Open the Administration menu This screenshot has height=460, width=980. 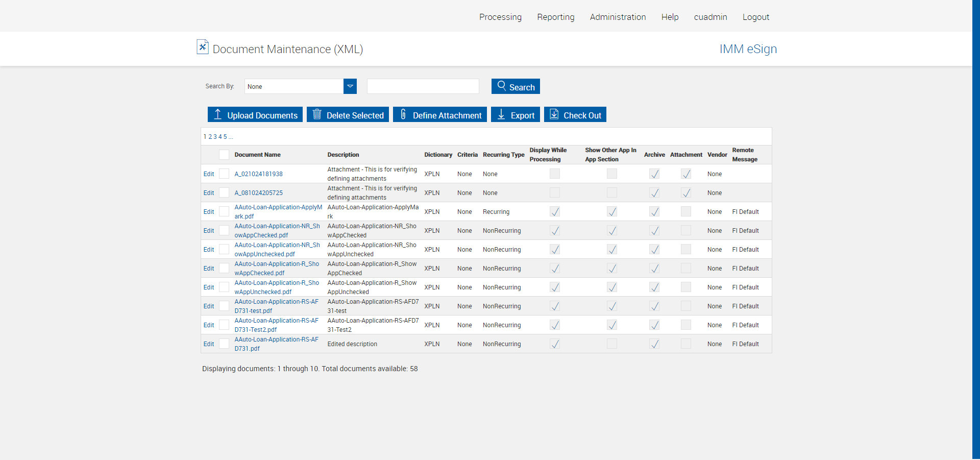point(618,17)
